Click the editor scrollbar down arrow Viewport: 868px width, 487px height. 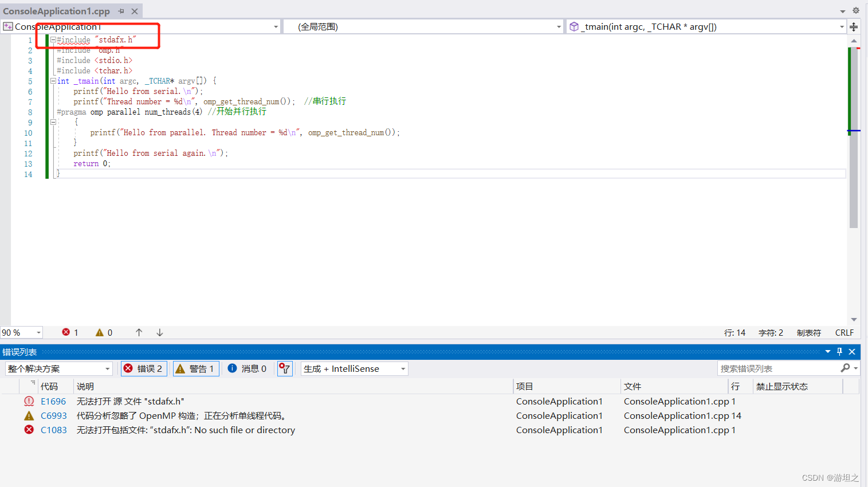click(x=854, y=320)
